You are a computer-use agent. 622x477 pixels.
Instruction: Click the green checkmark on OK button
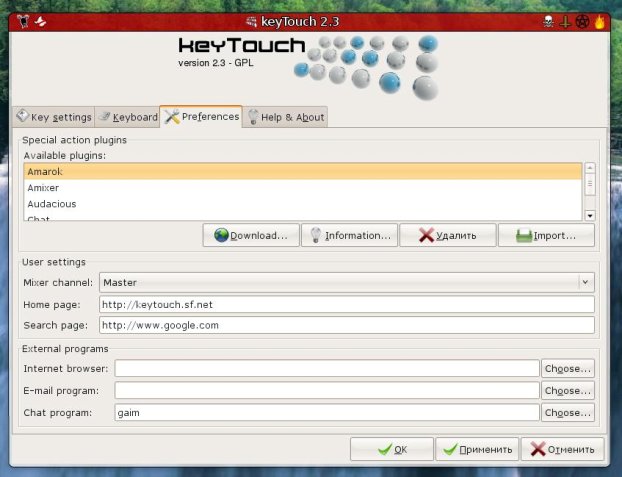385,449
